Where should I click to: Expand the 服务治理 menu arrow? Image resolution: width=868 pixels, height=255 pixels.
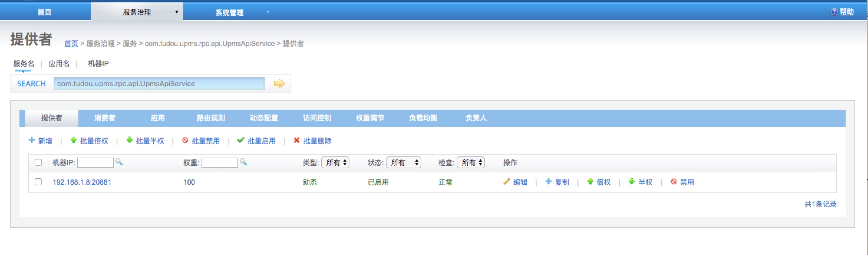176,12
